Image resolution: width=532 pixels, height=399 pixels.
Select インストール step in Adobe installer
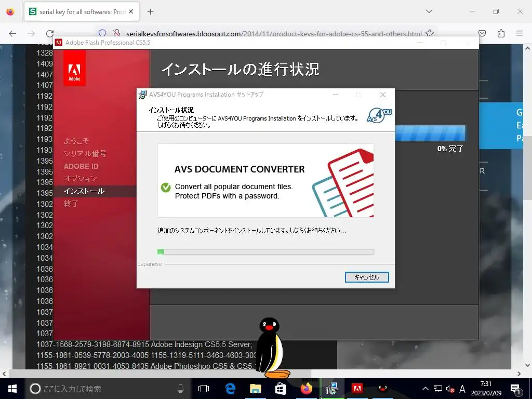(84, 191)
